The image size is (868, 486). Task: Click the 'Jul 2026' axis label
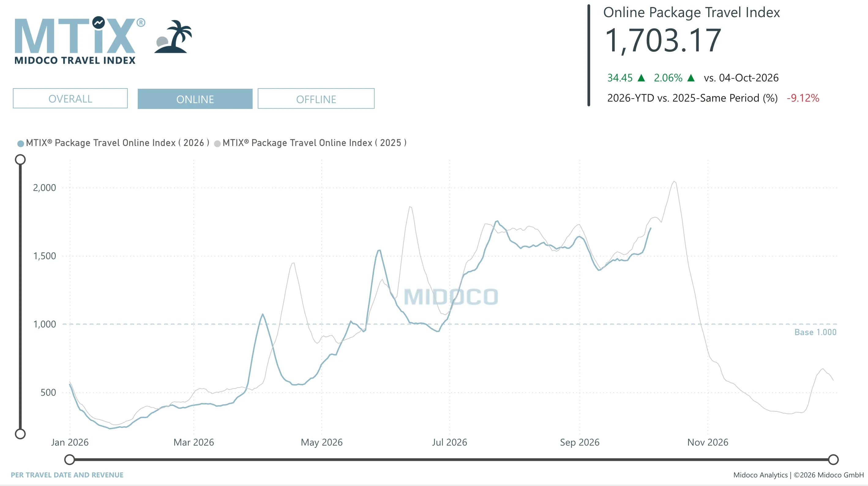[450, 442]
